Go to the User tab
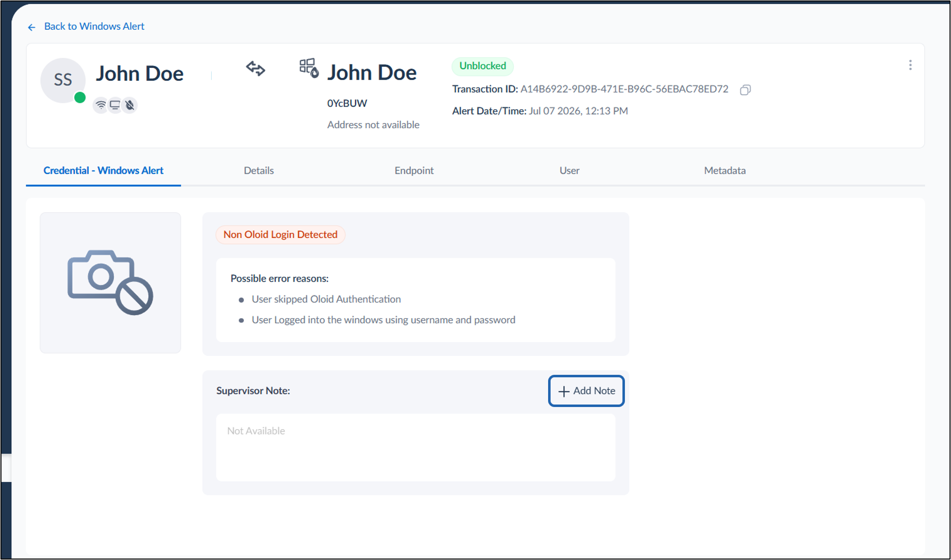 pyautogui.click(x=569, y=170)
